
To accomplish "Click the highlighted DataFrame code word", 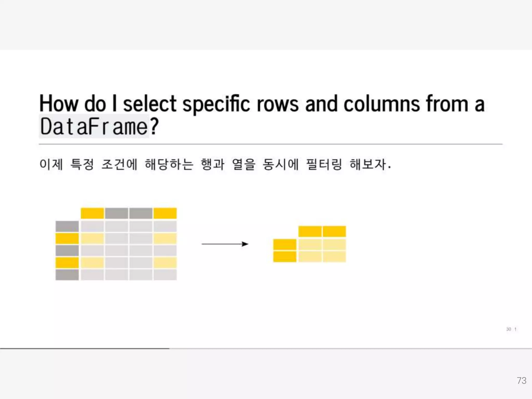I will pyautogui.click(x=94, y=127).
